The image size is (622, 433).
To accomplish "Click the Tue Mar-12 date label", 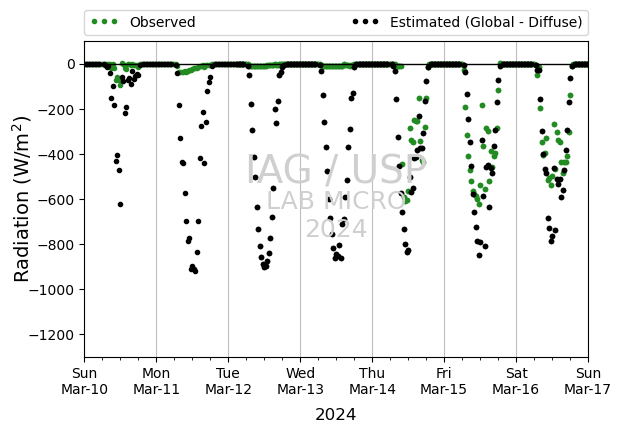I will [x=228, y=381].
